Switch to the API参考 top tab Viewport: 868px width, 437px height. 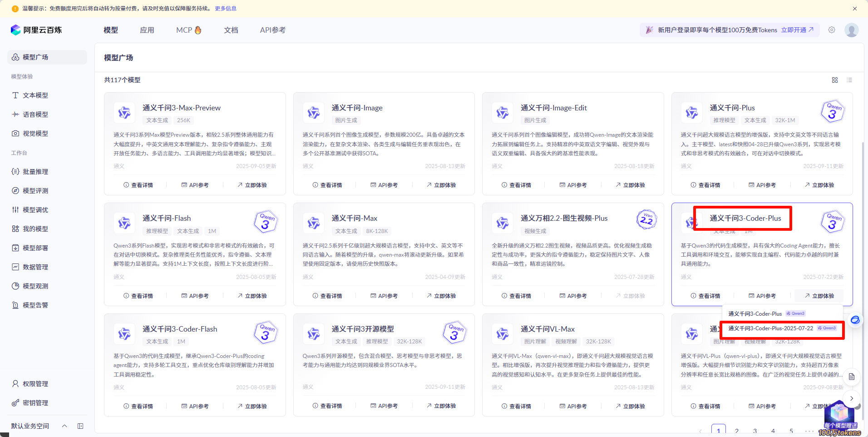point(273,30)
